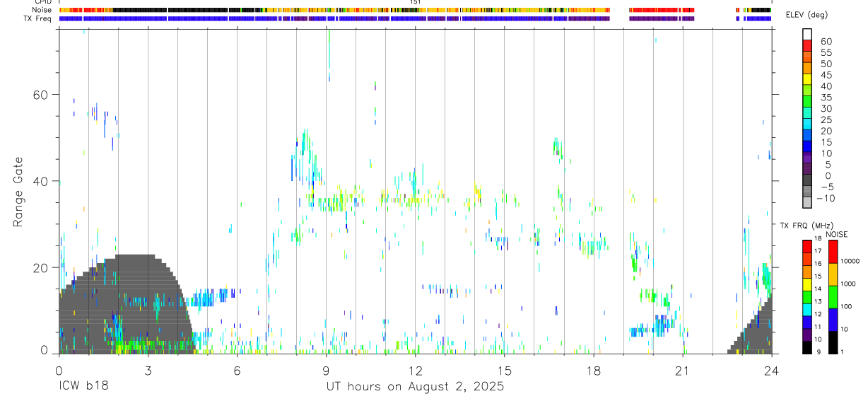
Task: Click the 12 tick on UT hours axis
Action: coord(415,371)
